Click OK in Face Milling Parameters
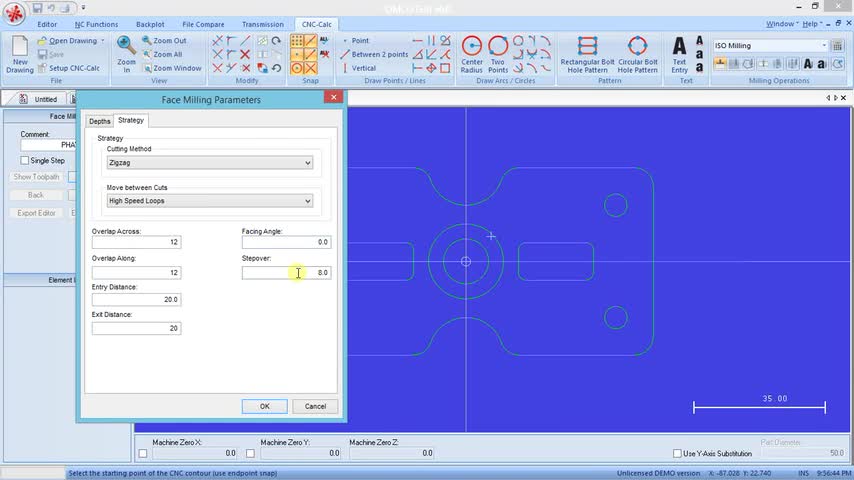Viewport: 854px width, 480px height. (x=265, y=406)
